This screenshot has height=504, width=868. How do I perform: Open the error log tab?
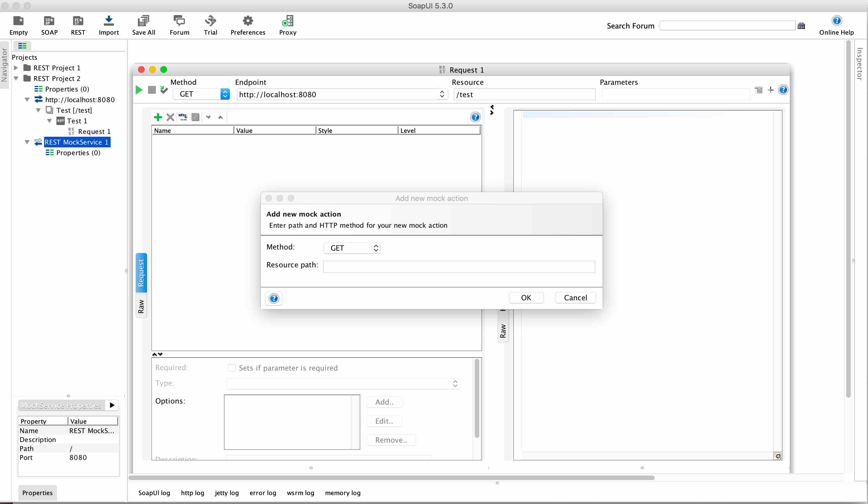(263, 493)
